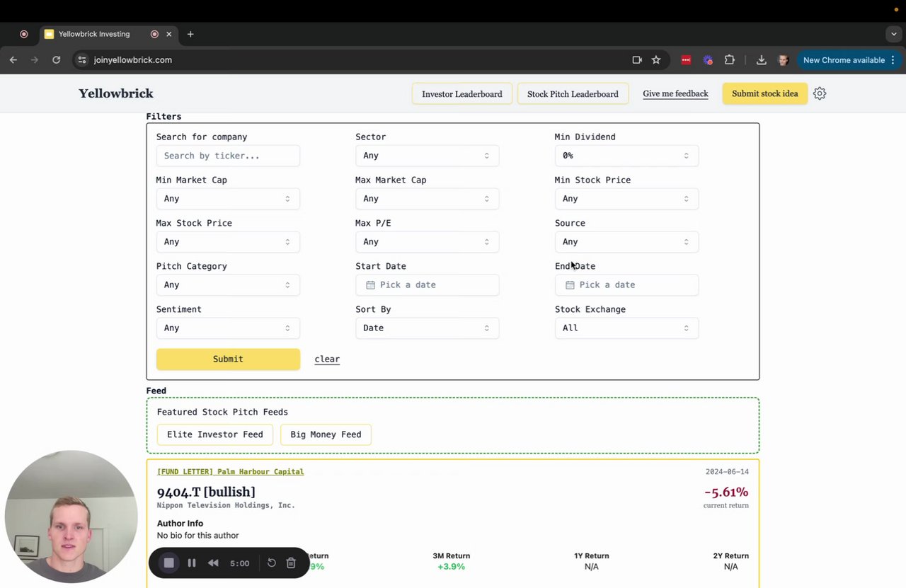Image resolution: width=906 pixels, height=588 pixels.
Task: Restart the recording with the undo icon
Action: 271,563
